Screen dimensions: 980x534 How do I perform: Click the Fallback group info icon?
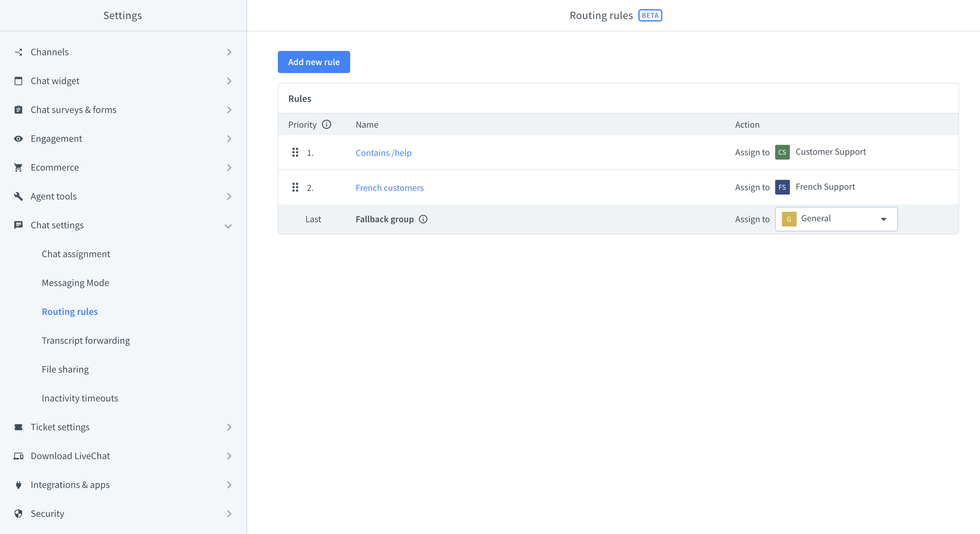pos(423,219)
